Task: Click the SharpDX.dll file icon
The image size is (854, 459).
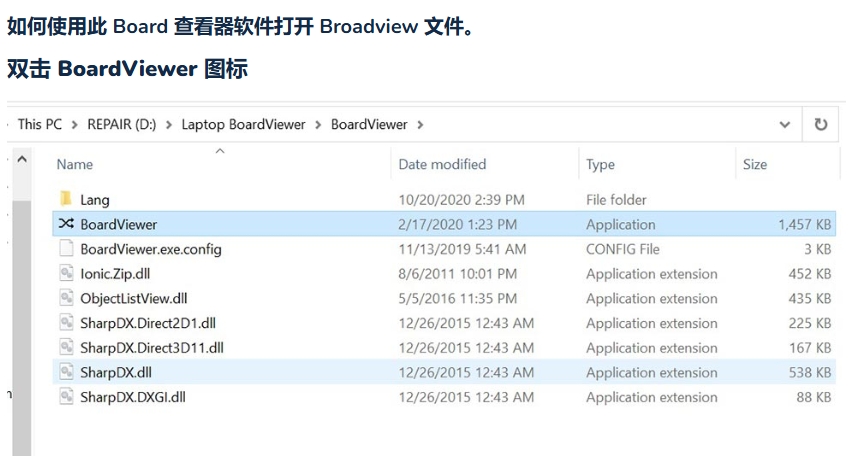Action: (x=66, y=372)
